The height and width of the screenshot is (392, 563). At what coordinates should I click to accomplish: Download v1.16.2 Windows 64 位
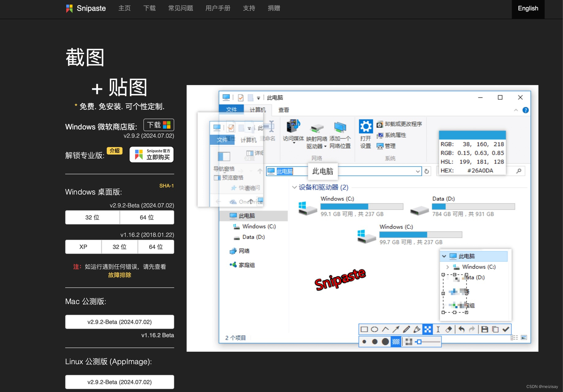point(156,247)
